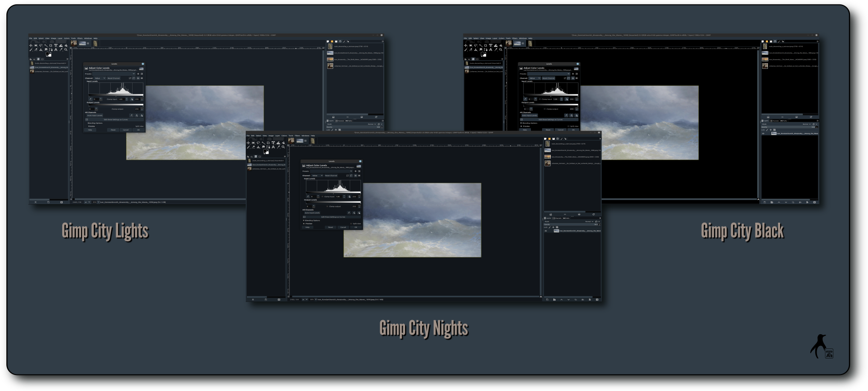The height and width of the screenshot is (391, 868).
Task: Click Reset in City Black Levels dialog
Action: [548, 130]
